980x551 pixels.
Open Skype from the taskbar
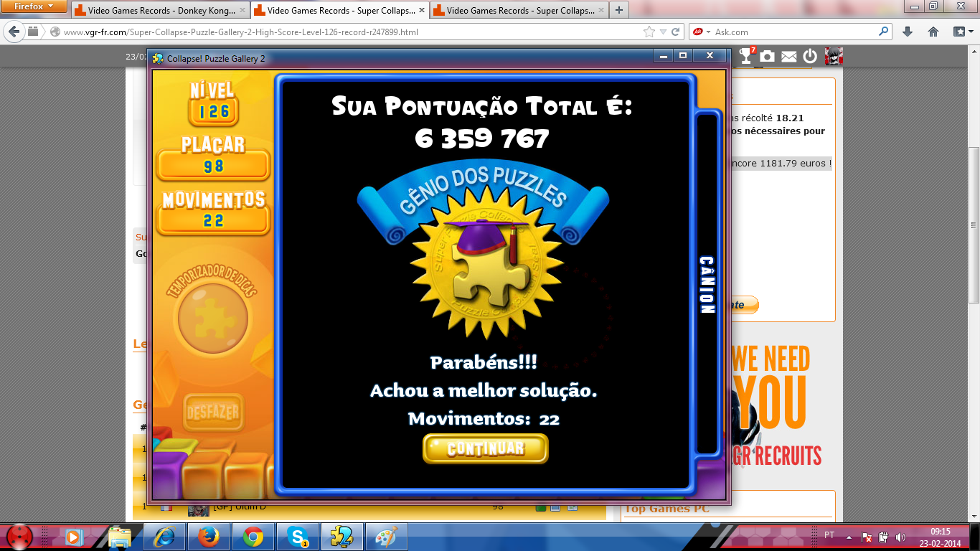tap(298, 536)
